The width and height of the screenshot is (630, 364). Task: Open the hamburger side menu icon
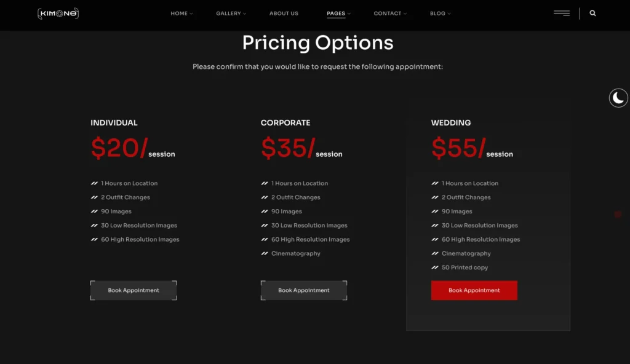(561, 13)
